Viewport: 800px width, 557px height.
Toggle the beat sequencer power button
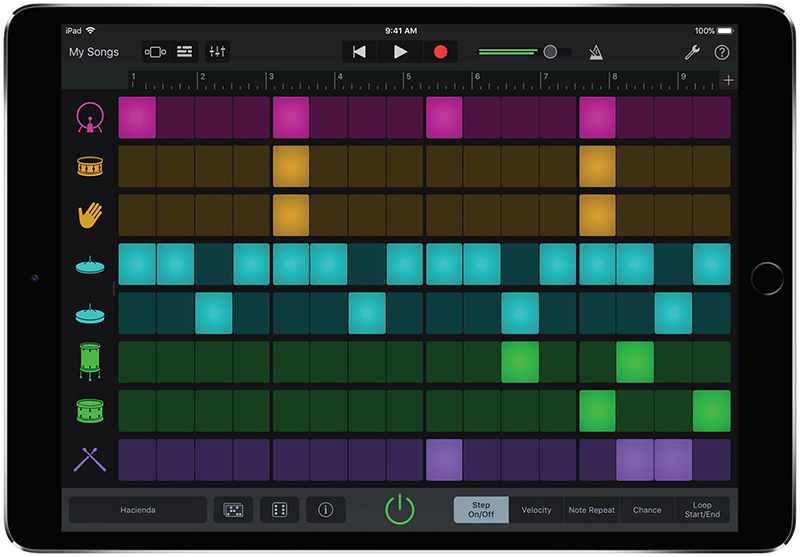pos(399,509)
